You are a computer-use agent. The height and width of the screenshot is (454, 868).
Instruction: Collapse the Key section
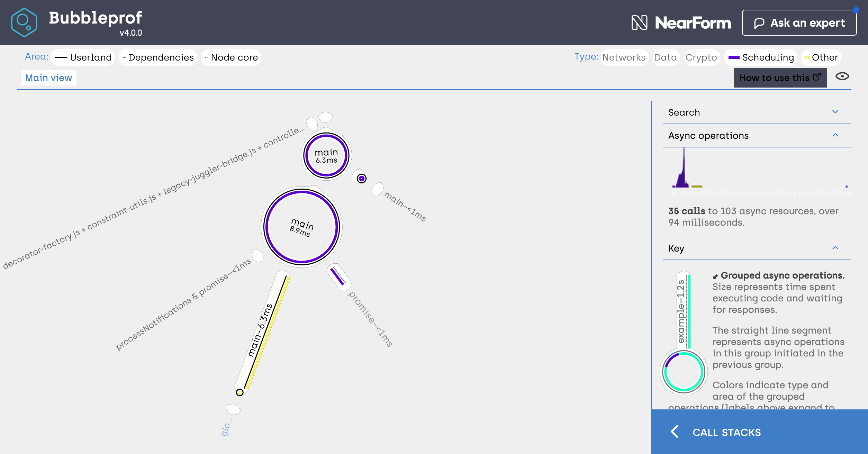point(835,248)
